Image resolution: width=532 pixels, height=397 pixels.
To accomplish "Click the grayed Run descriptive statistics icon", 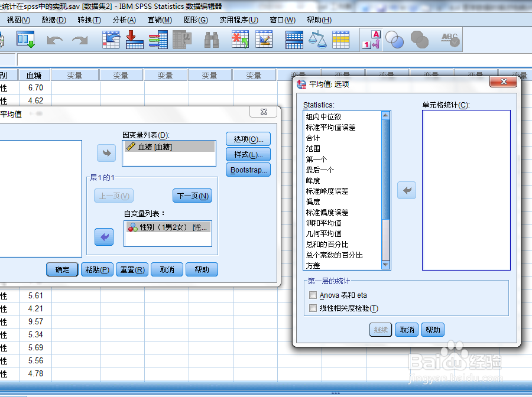I will coord(182,40).
